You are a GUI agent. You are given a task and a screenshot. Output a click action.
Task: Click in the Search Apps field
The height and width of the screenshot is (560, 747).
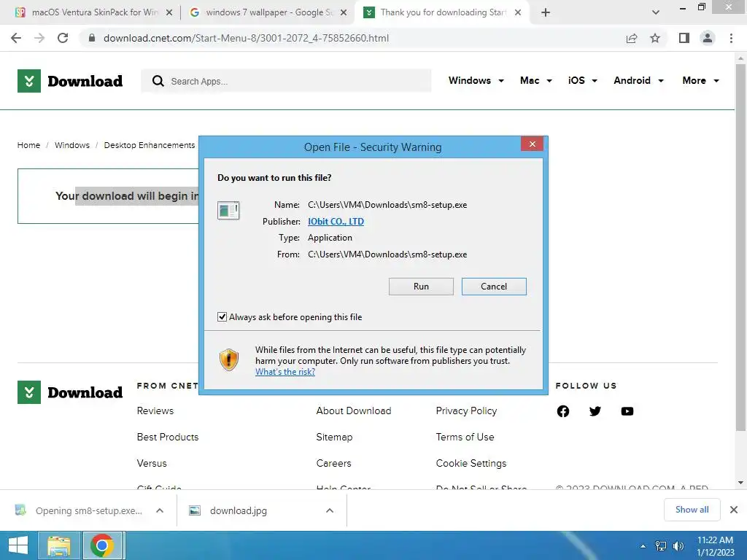[x=286, y=81]
